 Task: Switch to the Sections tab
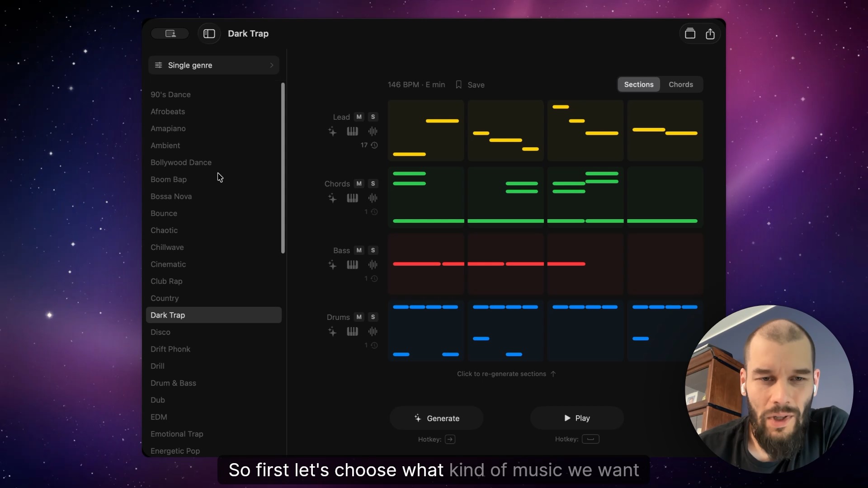(x=639, y=84)
